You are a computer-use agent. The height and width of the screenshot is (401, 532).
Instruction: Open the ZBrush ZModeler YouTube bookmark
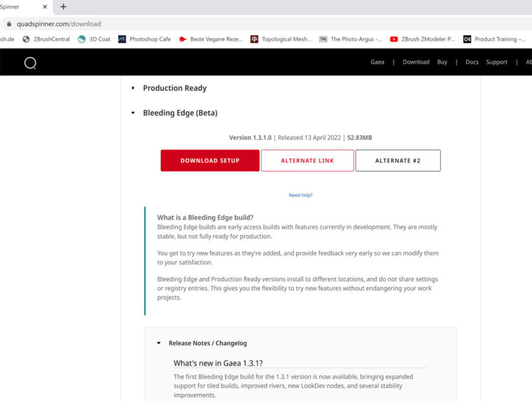422,39
